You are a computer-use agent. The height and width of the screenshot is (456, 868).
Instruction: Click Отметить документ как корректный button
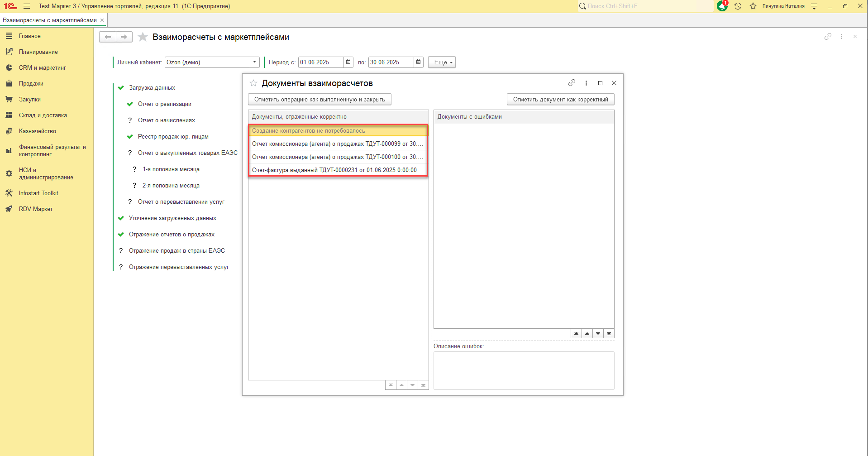[560, 100]
